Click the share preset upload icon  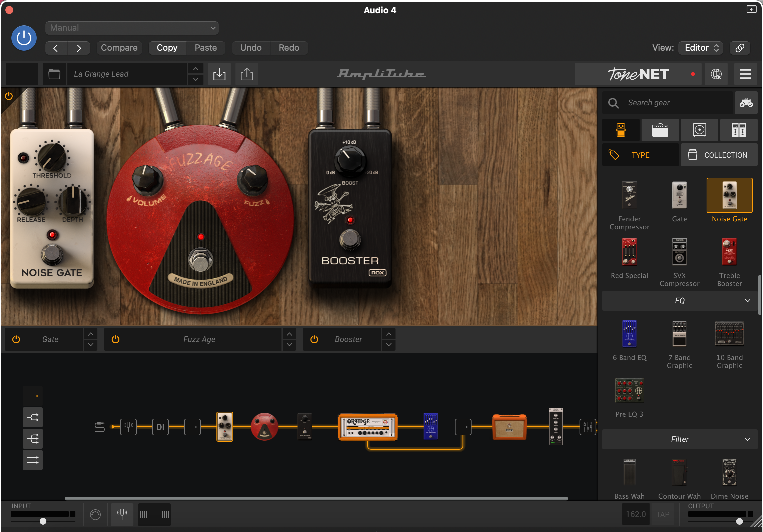pos(246,74)
